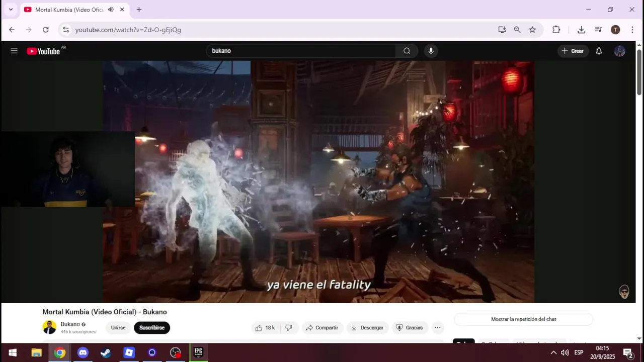Open Epic Games Launcher from the taskbar
Screen dimensions: 644x362
pos(198,352)
